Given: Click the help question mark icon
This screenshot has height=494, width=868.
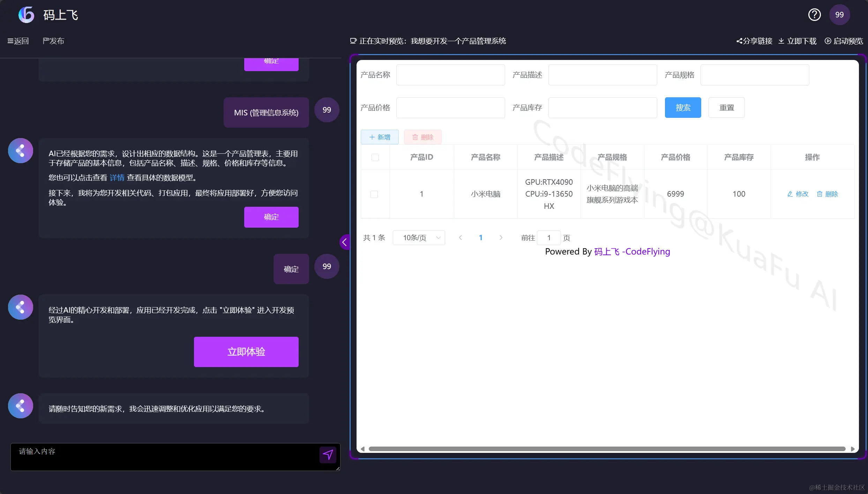Looking at the screenshot, I should point(814,15).
